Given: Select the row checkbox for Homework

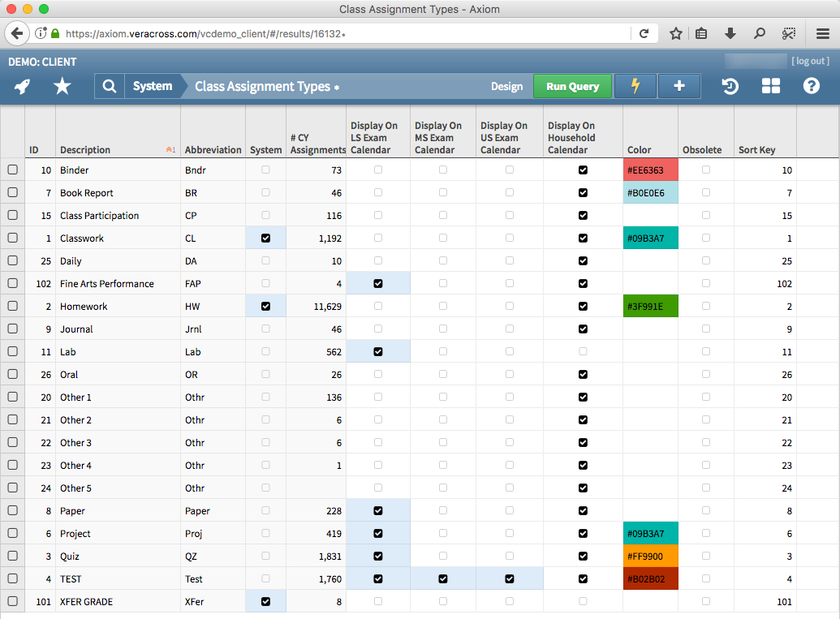Looking at the screenshot, I should click(12, 306).
